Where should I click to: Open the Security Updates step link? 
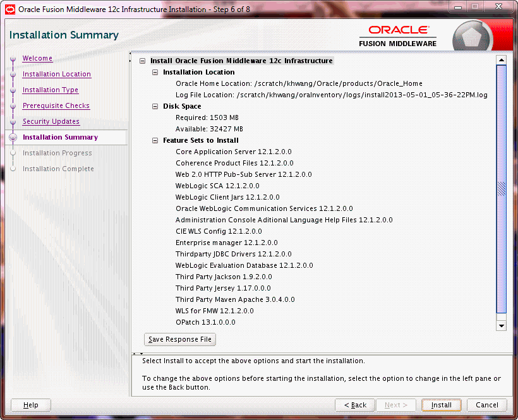point(51,121)
